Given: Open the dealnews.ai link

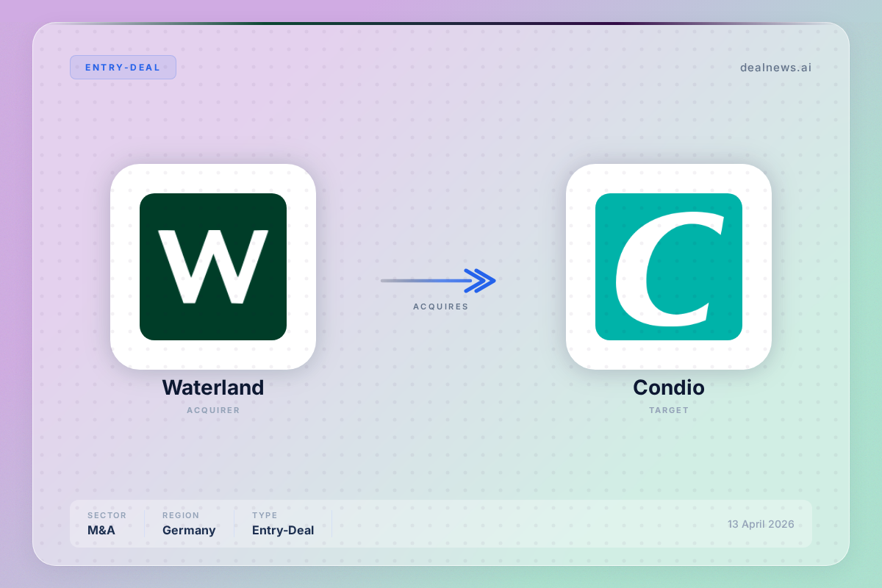Looking at the screenshot, I should [x=775, y=68].
